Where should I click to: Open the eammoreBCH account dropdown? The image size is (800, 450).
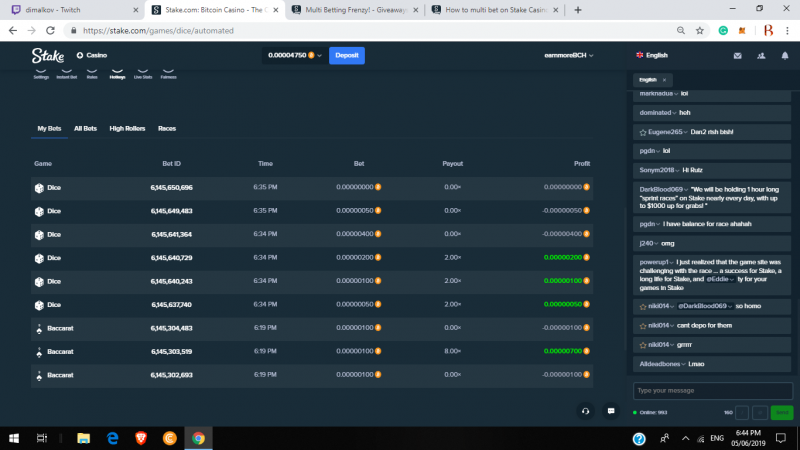568,55
